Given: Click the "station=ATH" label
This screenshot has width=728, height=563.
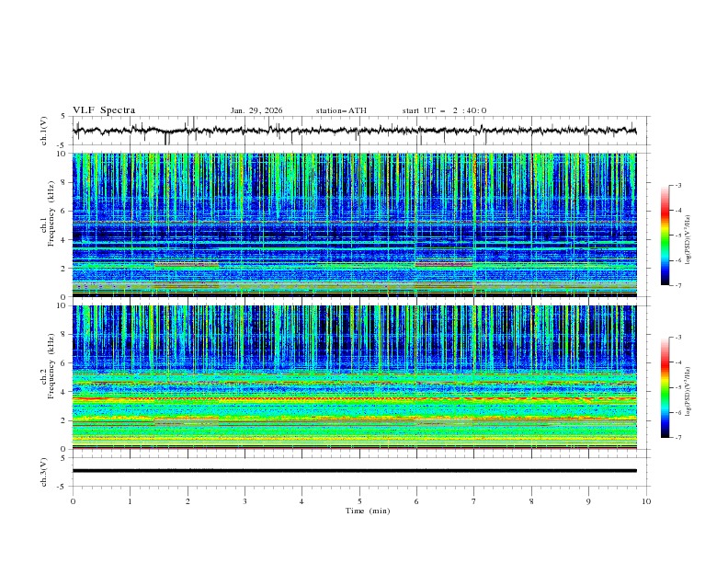Looking at the screenshot, I should tap(341, 110).
